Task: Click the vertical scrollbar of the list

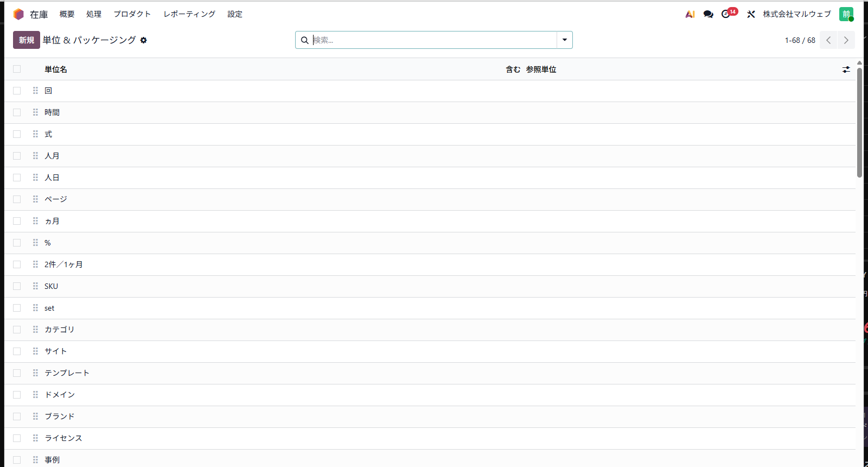Action: [859, 123]
